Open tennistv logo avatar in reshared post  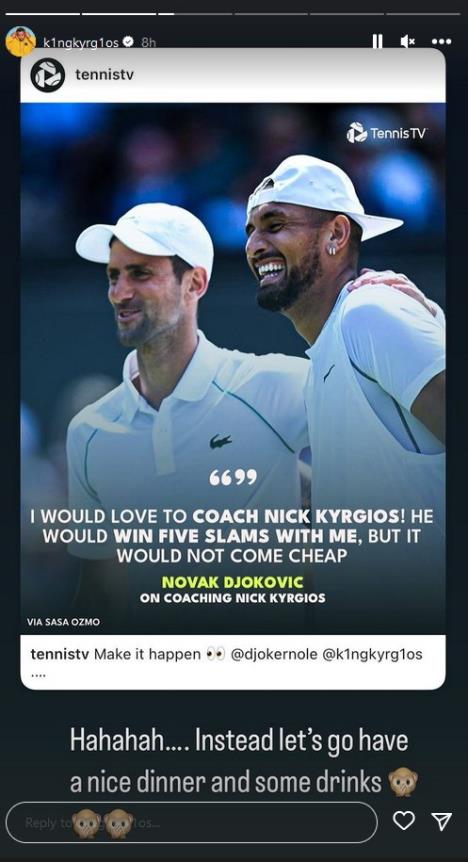47,75
